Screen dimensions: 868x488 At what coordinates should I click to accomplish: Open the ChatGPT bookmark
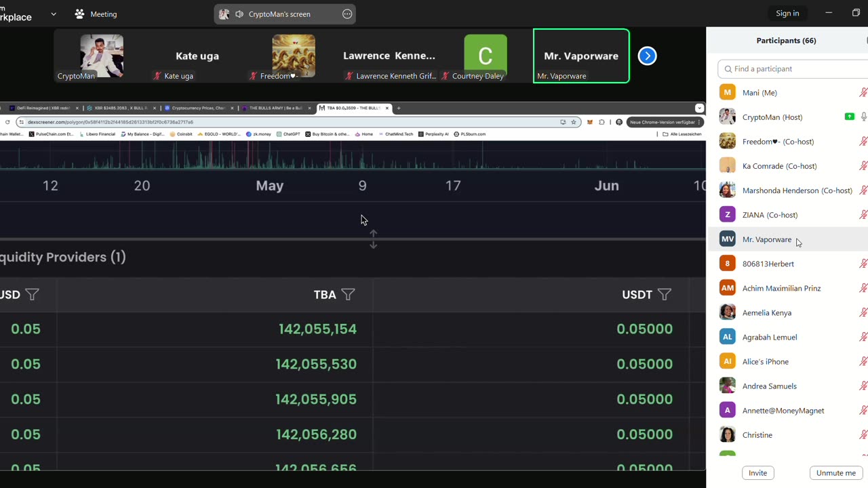click(x=288, y=134)
